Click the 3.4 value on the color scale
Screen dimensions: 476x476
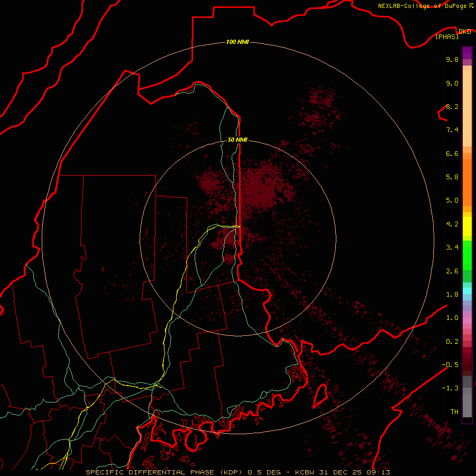[452, 248]
